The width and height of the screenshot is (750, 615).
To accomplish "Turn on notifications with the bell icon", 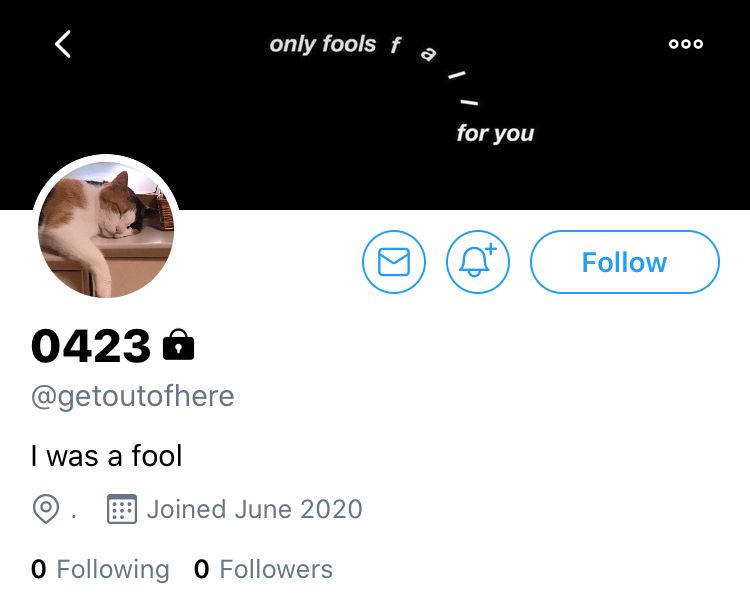I will click(x=478, y=262).
